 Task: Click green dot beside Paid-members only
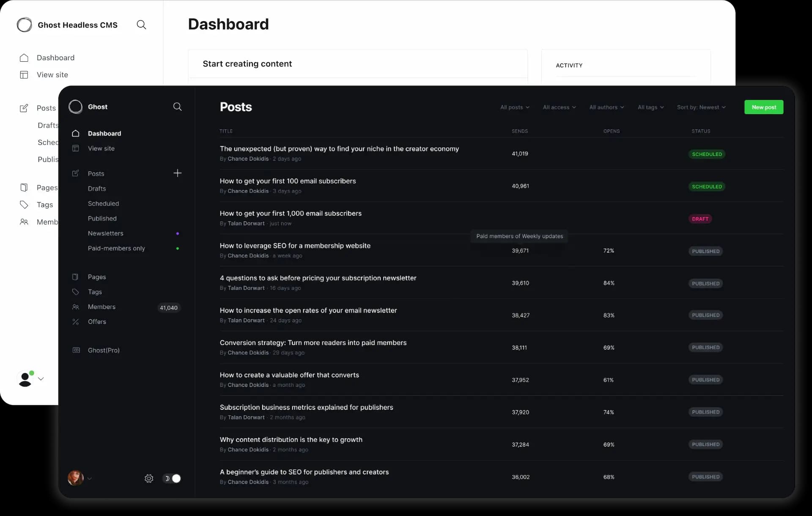tap(178, 249)
